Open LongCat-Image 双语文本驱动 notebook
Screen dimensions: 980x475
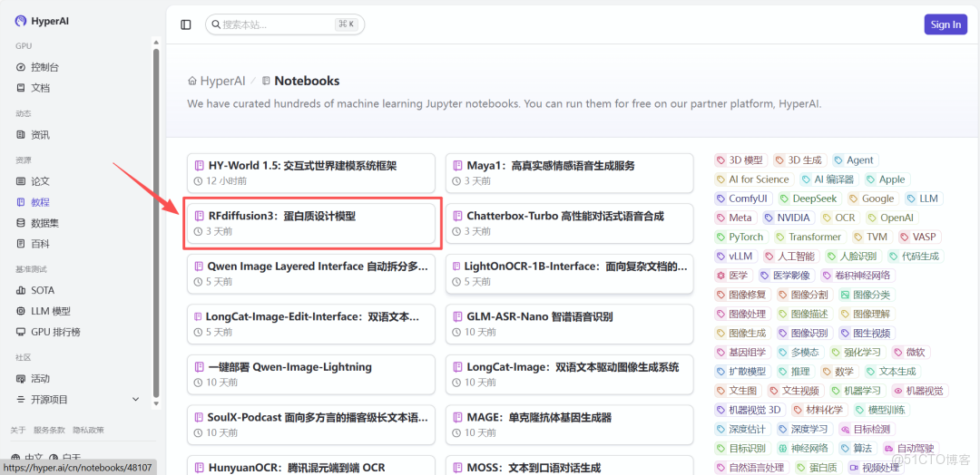569,373
